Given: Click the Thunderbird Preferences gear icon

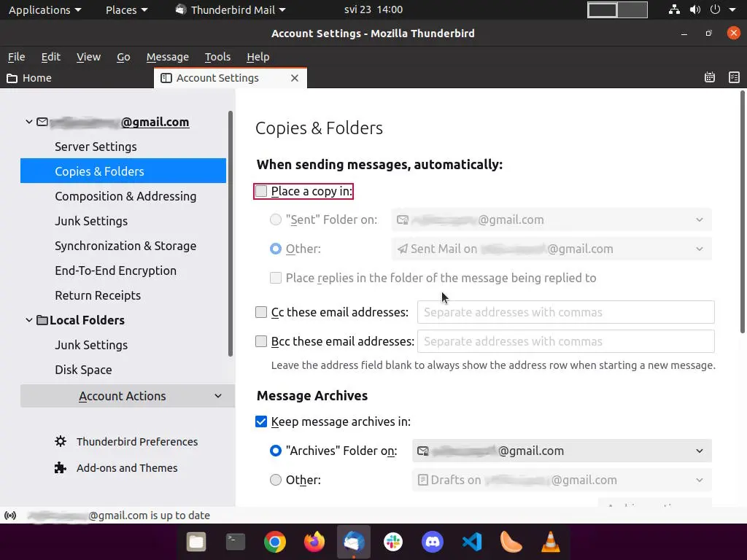Looking at the screenshot, I should point(61,441).
